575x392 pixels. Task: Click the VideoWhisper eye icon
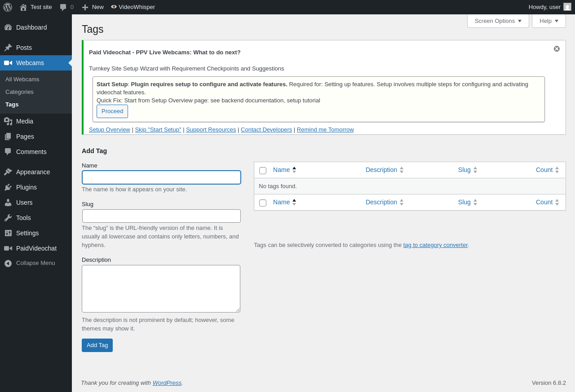click(x=114, y=7)
